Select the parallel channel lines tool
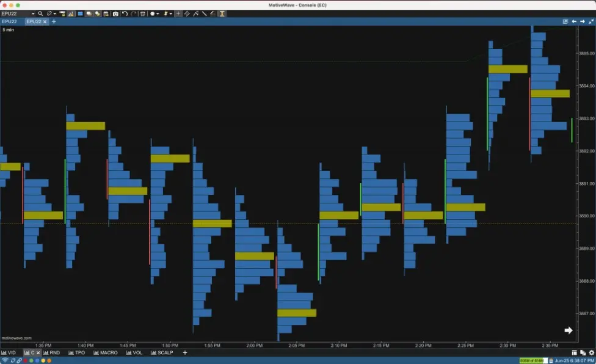The width and height of the screenshot is (596, 364). pos(187,13)
